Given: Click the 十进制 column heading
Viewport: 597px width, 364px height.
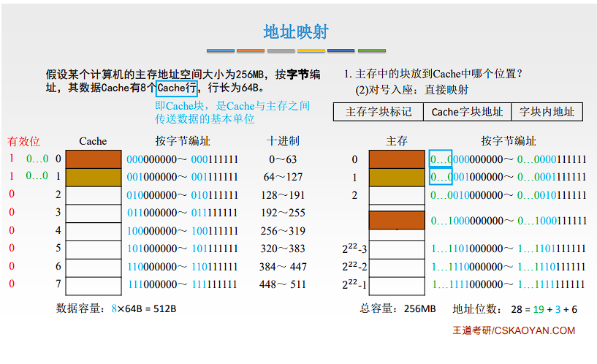Looking at the screenshot, I should pos(283,141).
